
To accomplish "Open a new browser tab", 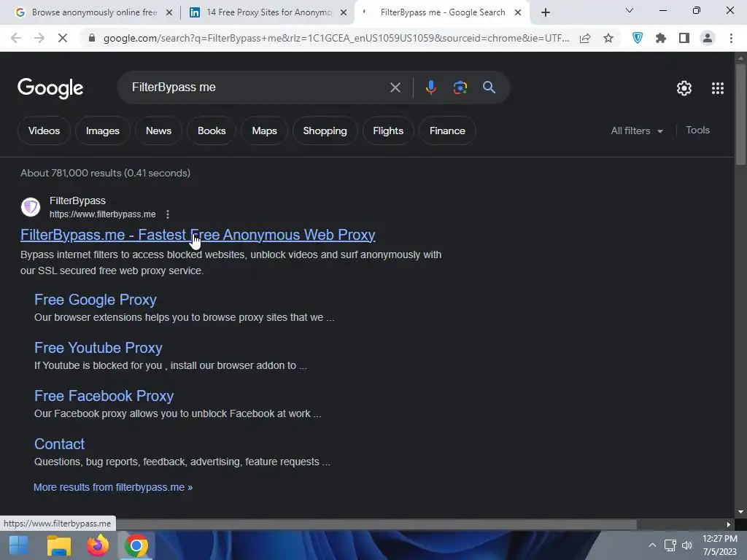I will click(546, 13).
